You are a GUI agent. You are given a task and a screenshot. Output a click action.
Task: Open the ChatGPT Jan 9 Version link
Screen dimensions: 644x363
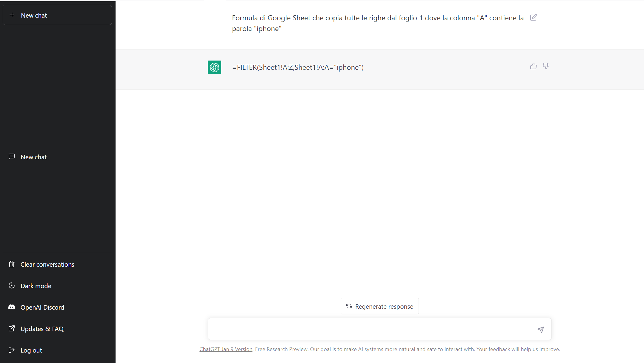(226, 349)
